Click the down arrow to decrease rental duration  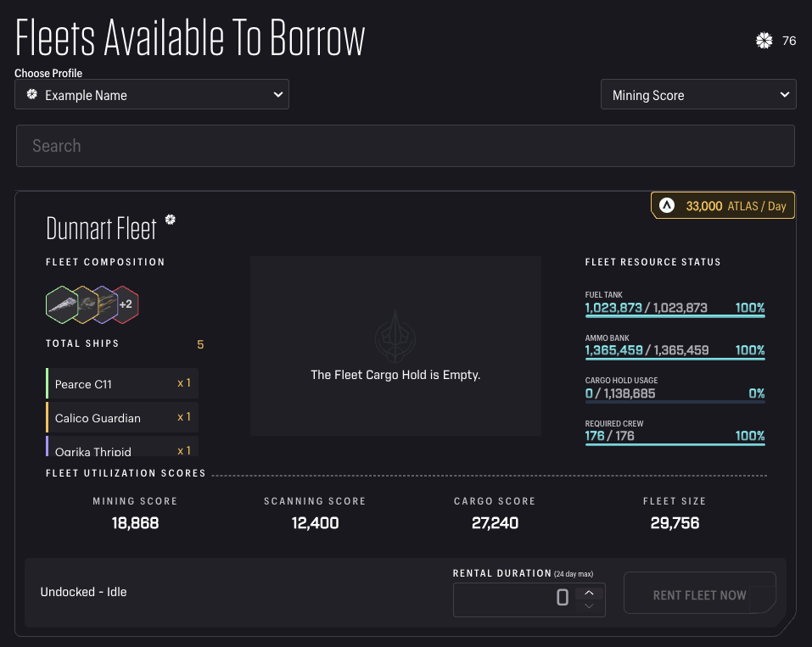coord(588,607)
